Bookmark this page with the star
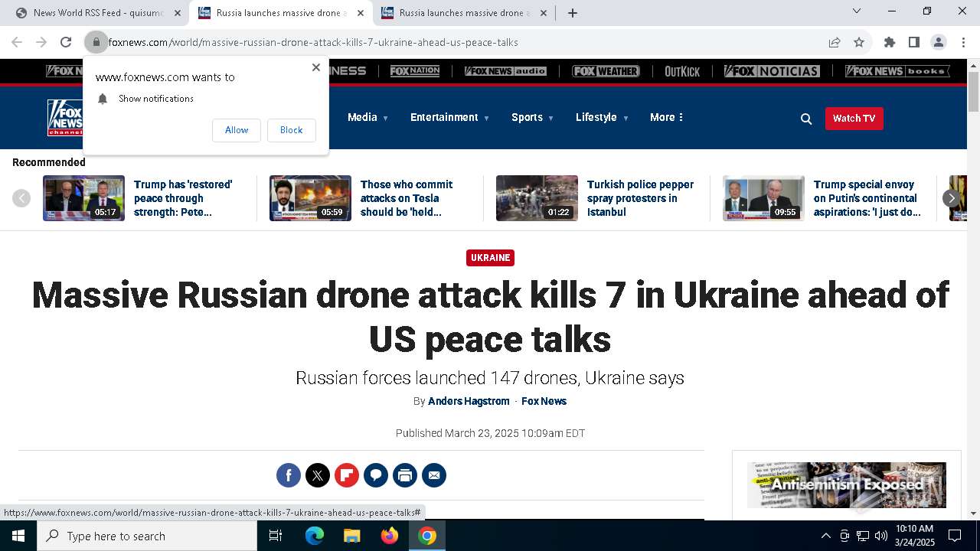The width and height of the screenshot is (980, 551). 859,42
